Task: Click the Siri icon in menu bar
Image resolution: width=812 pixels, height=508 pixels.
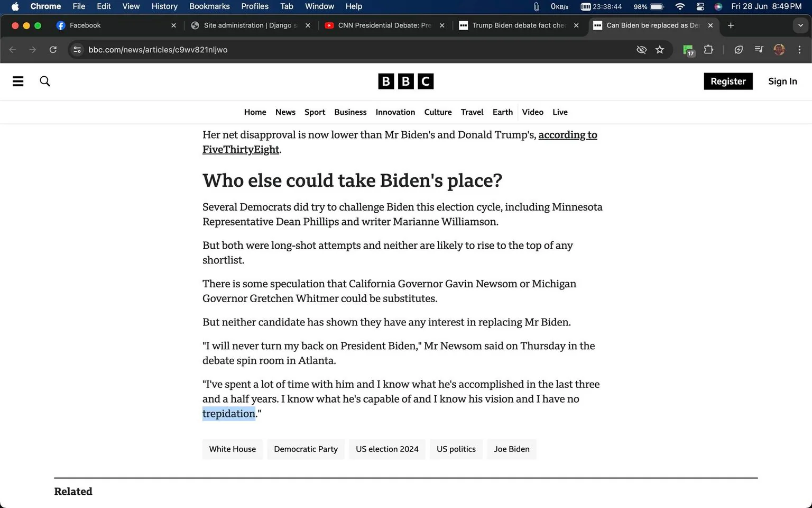Action: [718, 6]
